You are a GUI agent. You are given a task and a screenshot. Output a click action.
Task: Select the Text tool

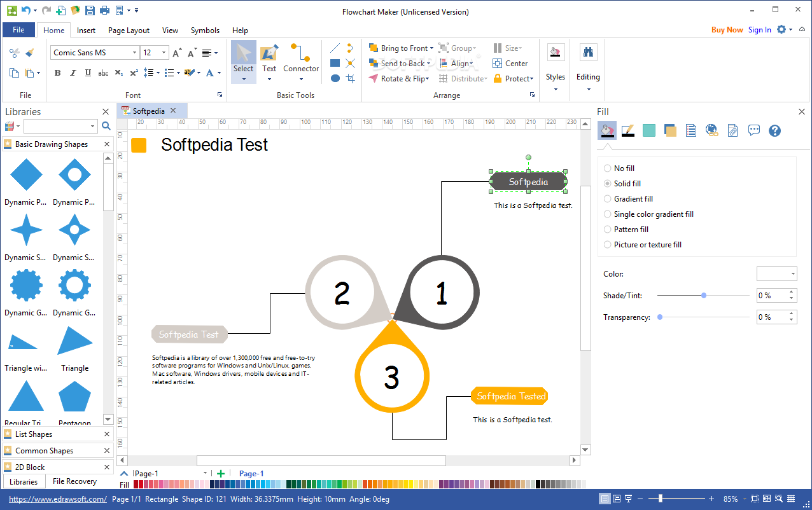pos(269,61)
